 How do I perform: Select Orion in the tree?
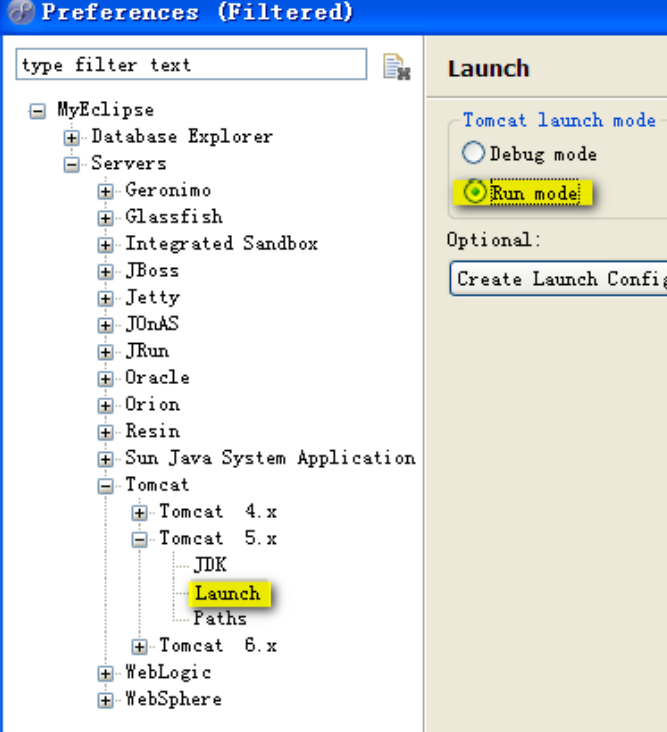click(153, 404)
